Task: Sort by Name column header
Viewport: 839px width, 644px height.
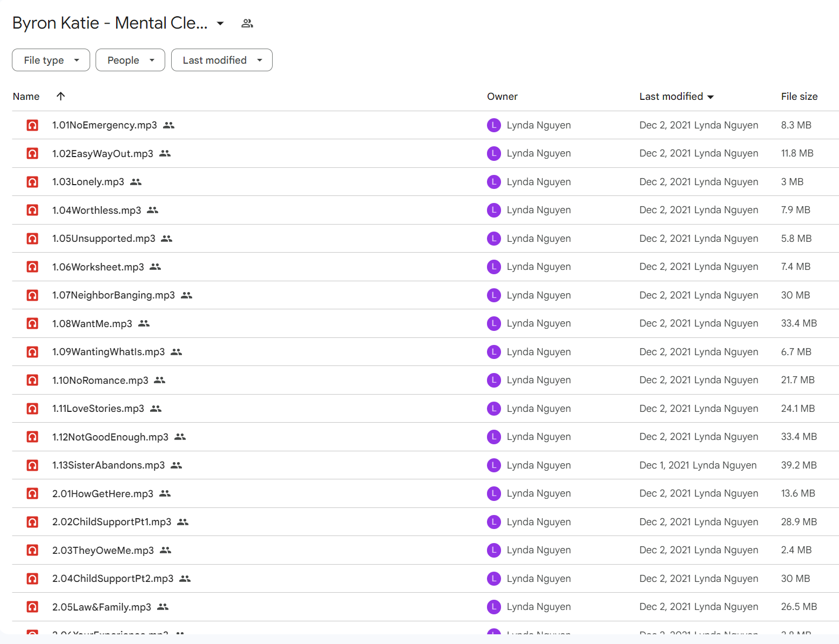Action: click(26, 97)
